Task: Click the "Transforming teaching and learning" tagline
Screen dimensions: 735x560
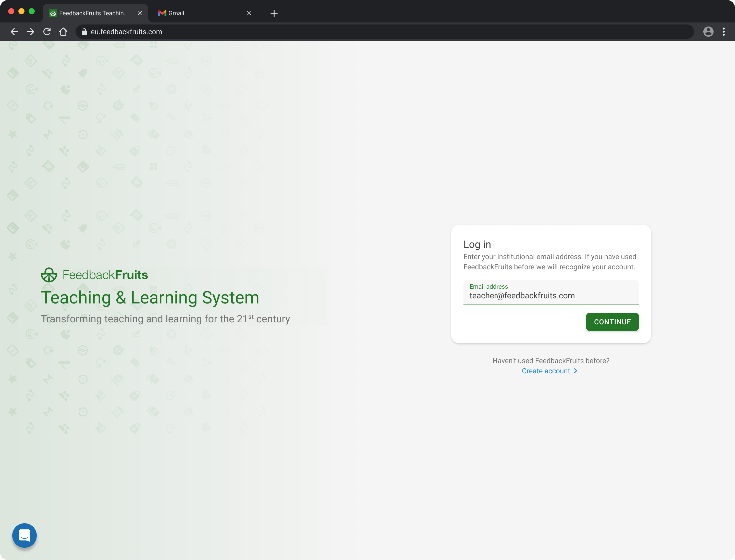Action: (x=165, y=319)
